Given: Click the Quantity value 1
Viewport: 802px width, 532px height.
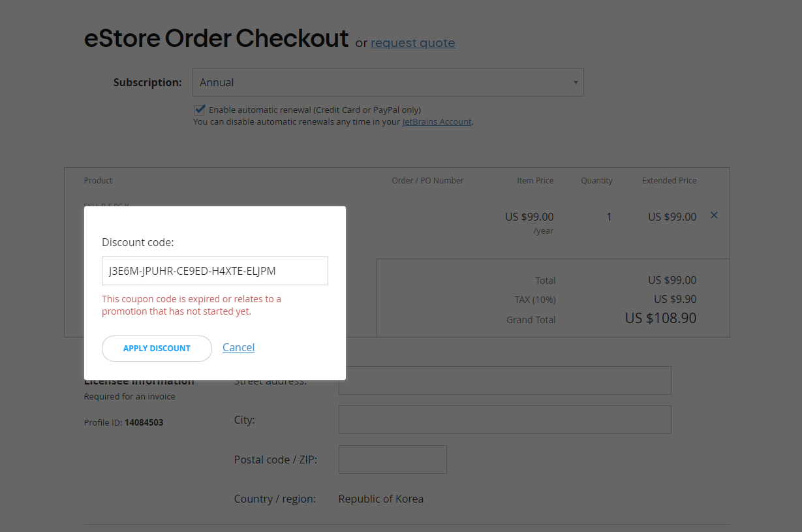Looking at the screenshot, I should click(609, 217).
